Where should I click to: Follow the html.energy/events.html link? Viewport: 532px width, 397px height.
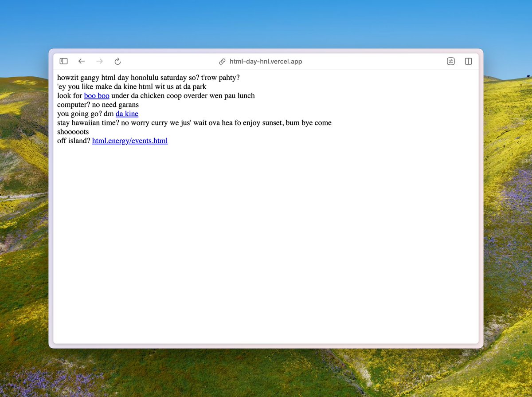(130, 141)
